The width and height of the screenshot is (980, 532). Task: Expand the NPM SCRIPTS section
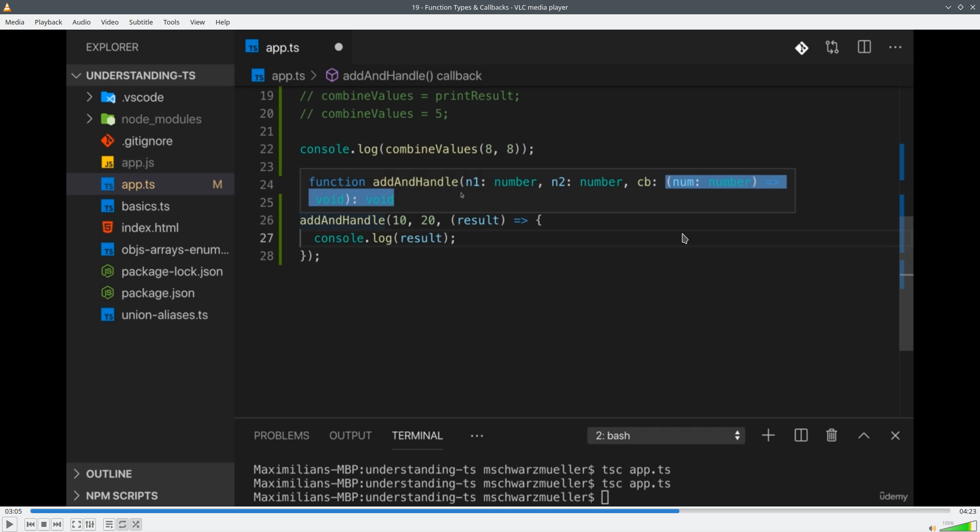tap(151, 496)
